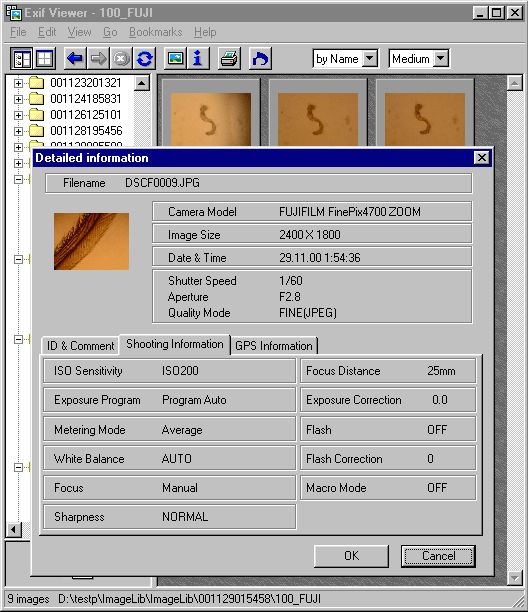Close the Detailed information dialog

pyautogui.click(x=482, y=158)
